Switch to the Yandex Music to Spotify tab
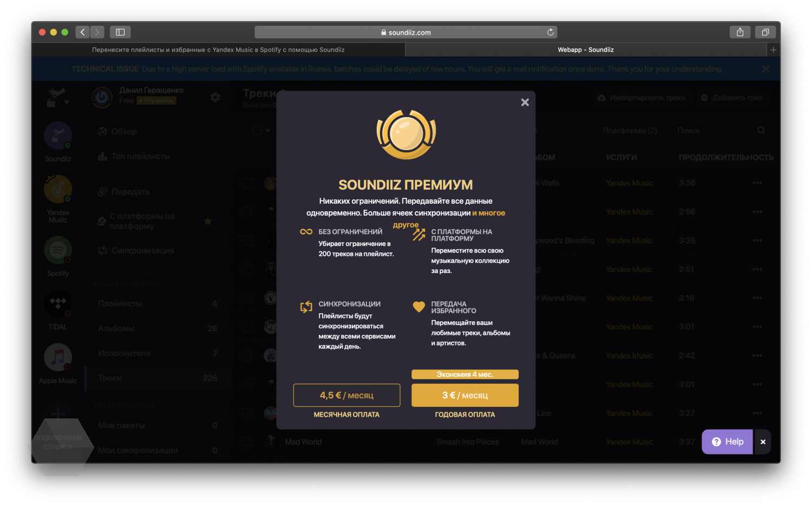 click(x=218, y=50)
